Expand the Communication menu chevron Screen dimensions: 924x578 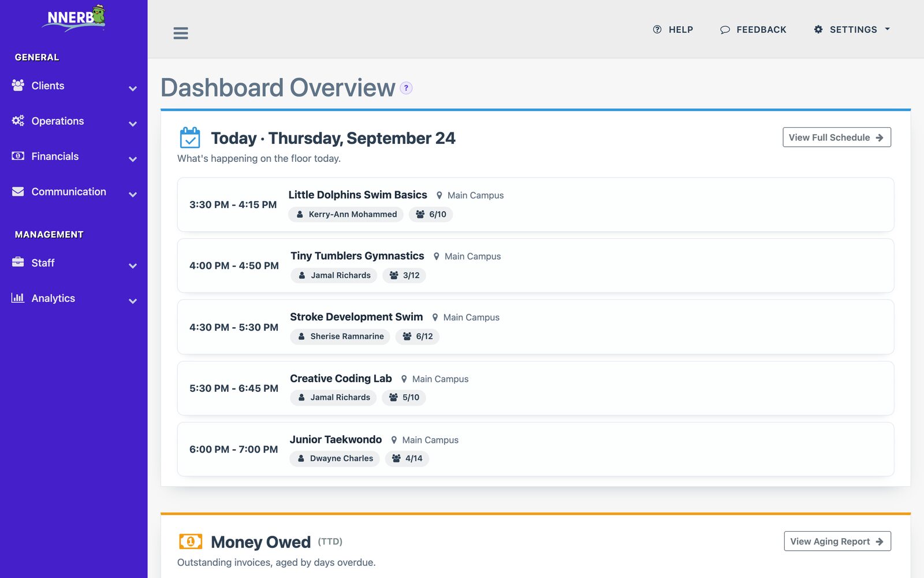tap(133, 194)
